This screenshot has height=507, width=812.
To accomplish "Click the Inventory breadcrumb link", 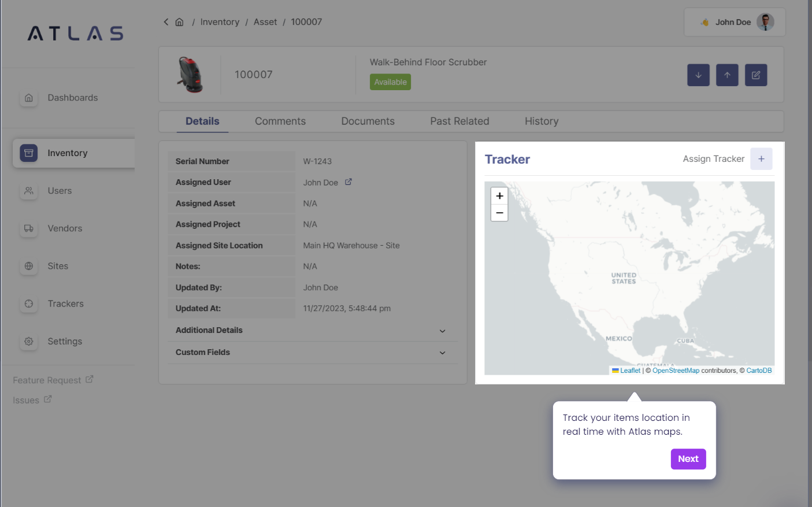I will point(220,22).
